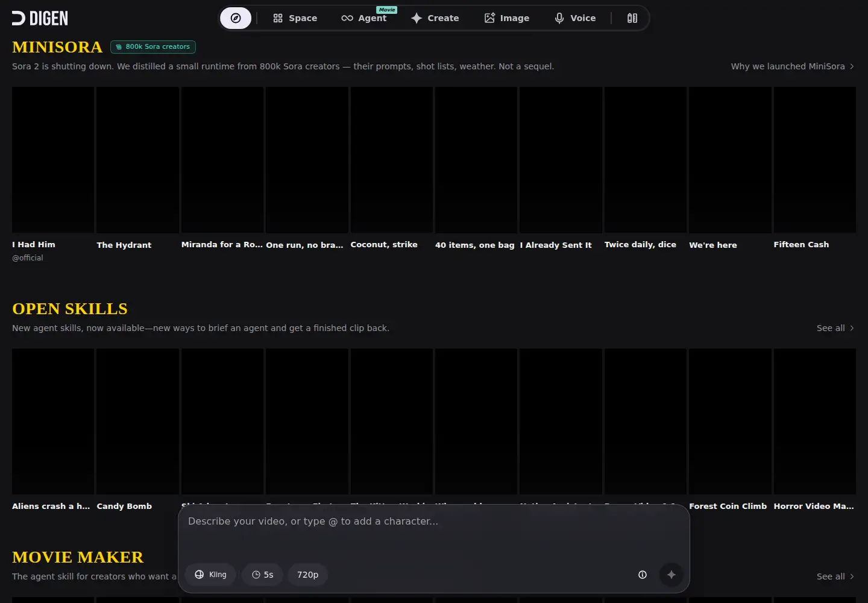
Task: Click the I Already Sent It title
Action: click(556, 245)
